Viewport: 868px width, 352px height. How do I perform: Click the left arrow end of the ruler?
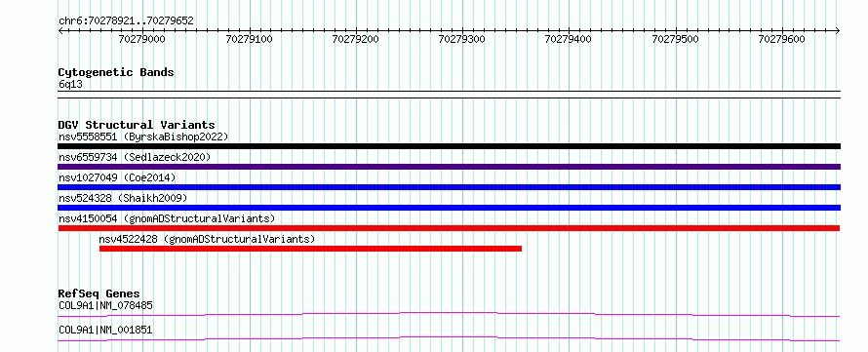(x=60, y=30)
